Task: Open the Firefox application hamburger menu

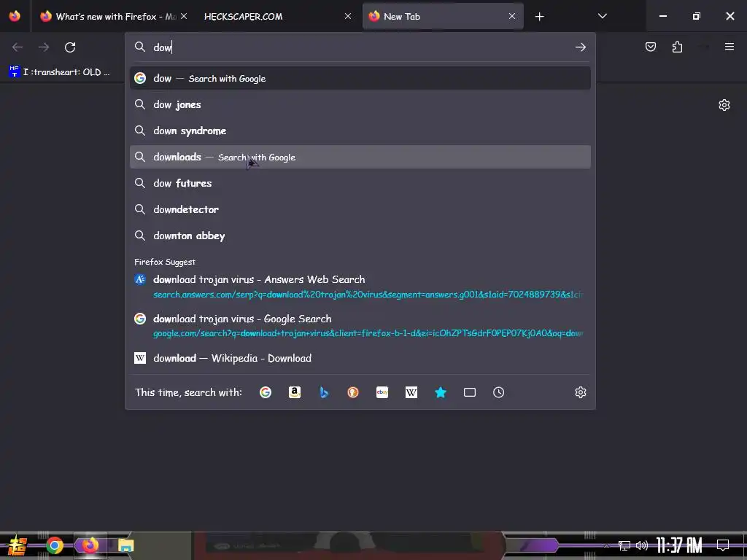Action: coord(729,47)
